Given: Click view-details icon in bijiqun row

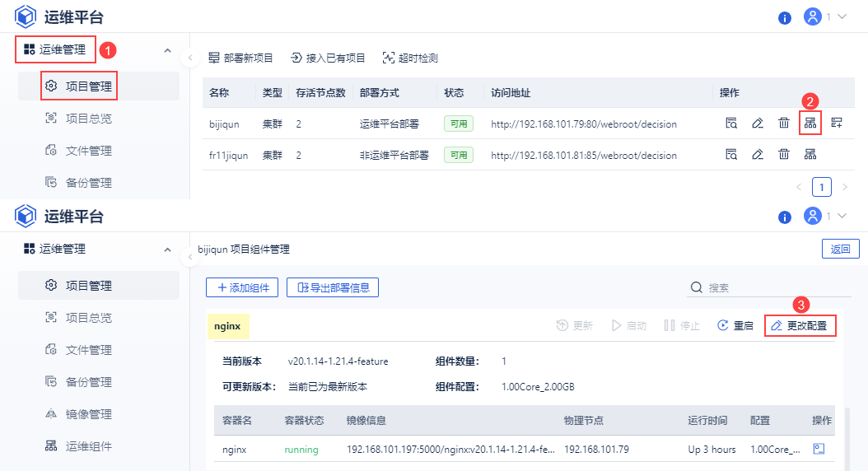Looking at the screenshot, I should (x=731, y=123).
